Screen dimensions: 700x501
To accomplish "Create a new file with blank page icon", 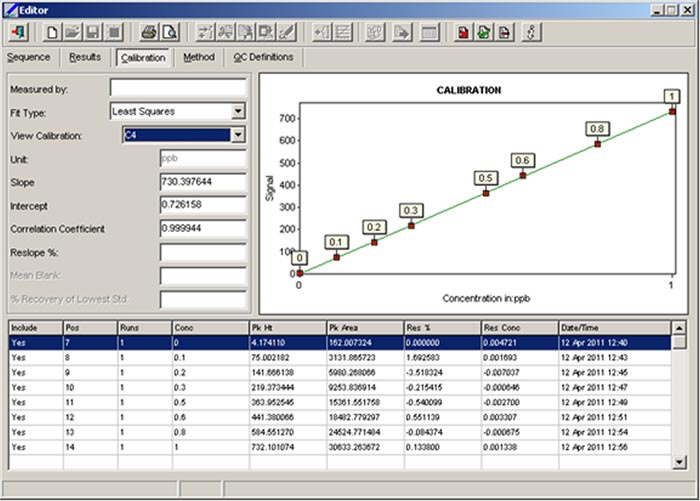I will [53, 32].
